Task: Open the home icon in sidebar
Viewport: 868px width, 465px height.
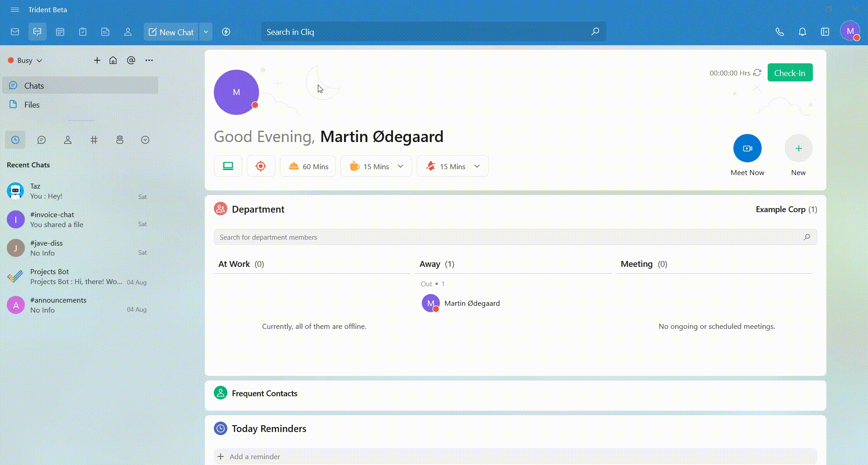Action: pos(113,61)
